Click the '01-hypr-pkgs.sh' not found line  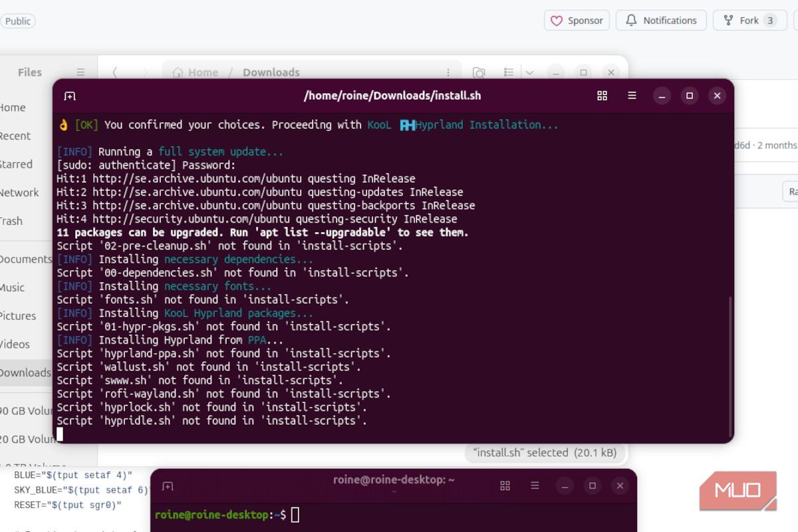click(223, 327)
